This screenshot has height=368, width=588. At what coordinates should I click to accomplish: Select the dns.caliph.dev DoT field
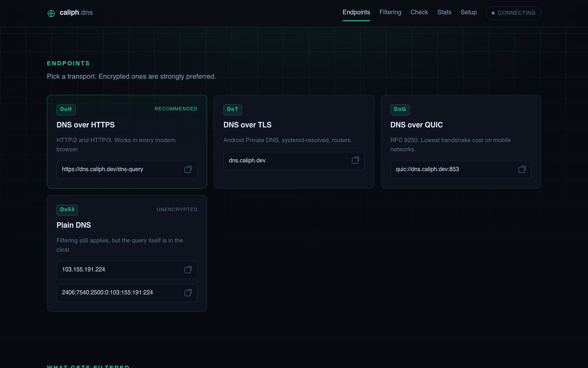[294, 161]
